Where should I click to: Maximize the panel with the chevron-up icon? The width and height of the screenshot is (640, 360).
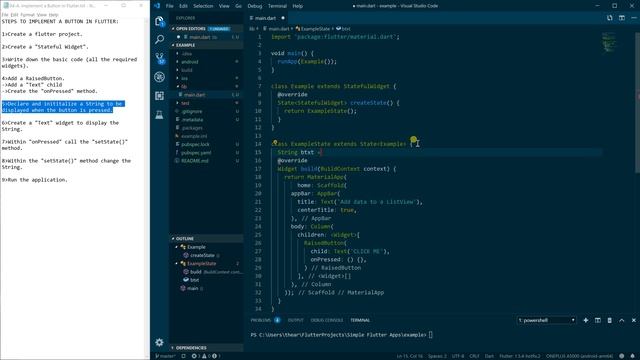(x=622, y=320)
